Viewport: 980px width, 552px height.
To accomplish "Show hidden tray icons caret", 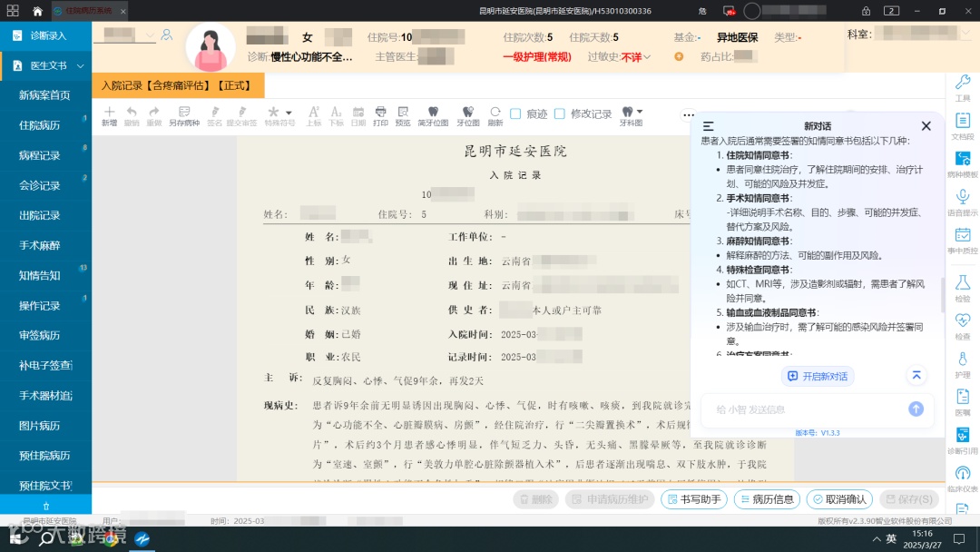I will [877, 539].
